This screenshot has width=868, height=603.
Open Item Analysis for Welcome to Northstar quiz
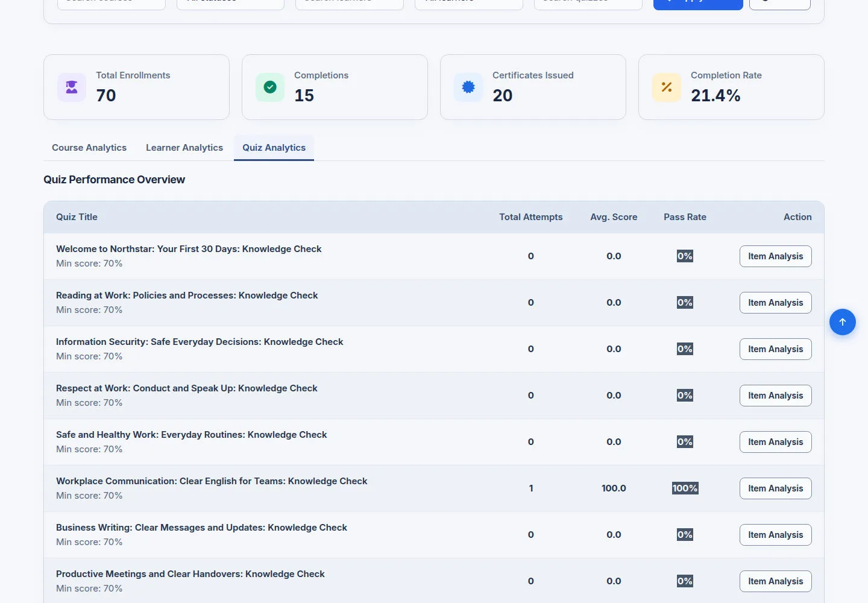click(775, 256)
